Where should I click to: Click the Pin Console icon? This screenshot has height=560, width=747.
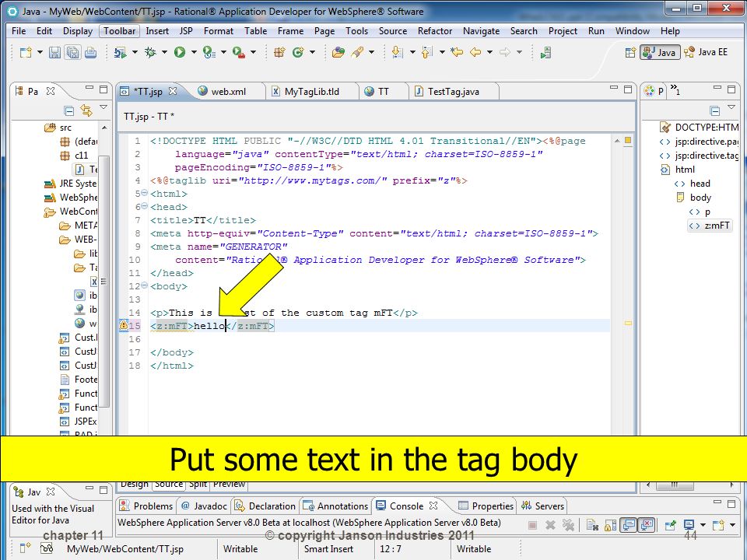point(670,525)
